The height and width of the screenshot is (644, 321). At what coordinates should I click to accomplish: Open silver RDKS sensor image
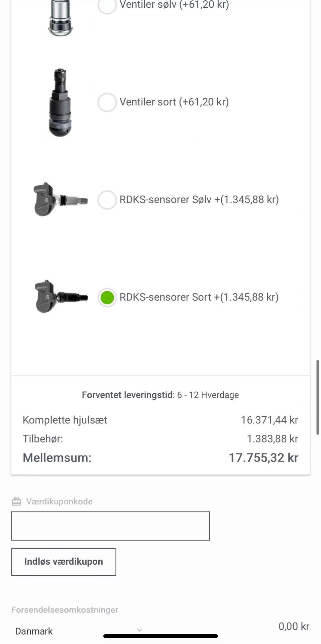point(61,200)
